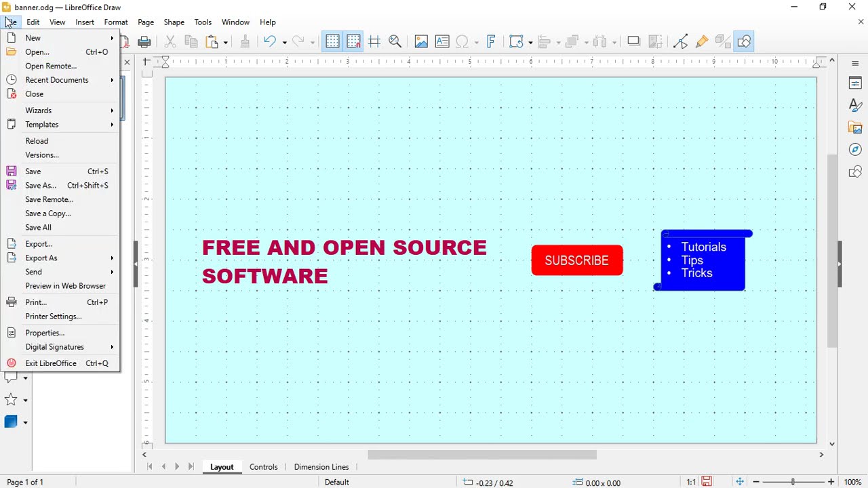Click the Insert Special Character omega icon

(x=462, y=42)
